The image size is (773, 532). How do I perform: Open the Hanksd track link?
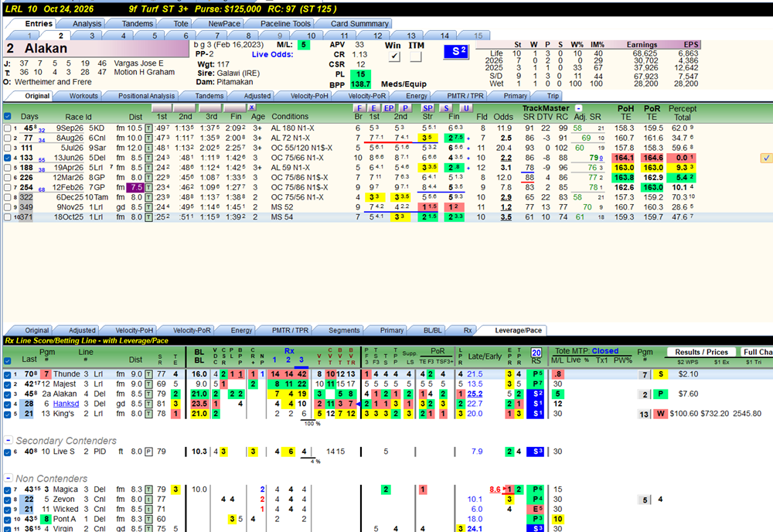66,404
